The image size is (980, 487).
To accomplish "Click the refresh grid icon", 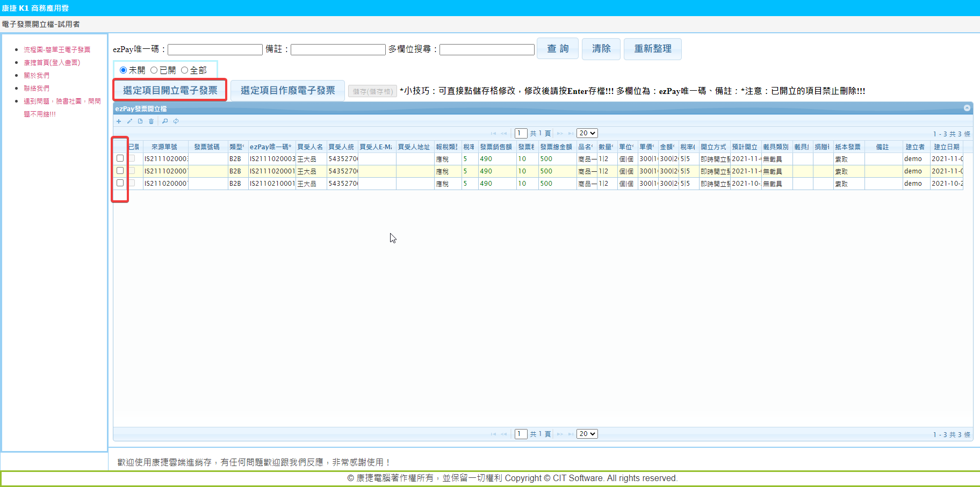I will coord(176,121).
